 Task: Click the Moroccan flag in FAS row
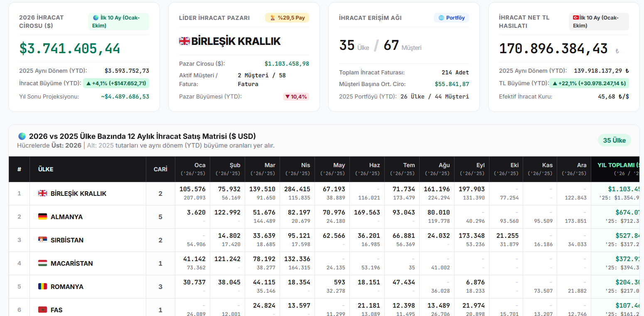click(x=42, y=310)
